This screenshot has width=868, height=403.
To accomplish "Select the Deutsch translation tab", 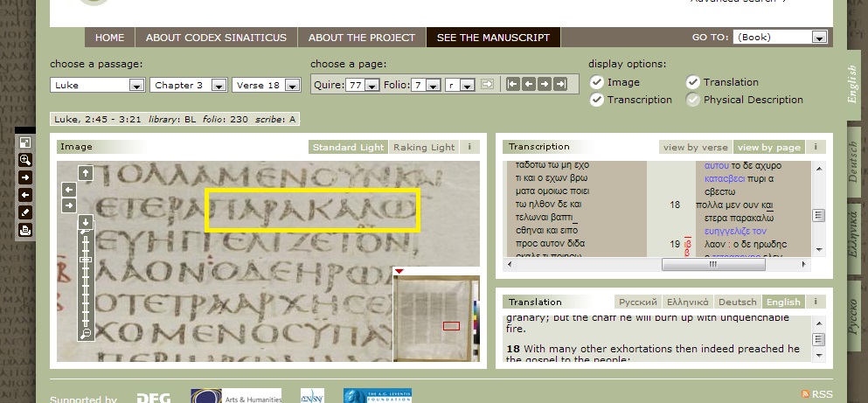I will (738, 302).
